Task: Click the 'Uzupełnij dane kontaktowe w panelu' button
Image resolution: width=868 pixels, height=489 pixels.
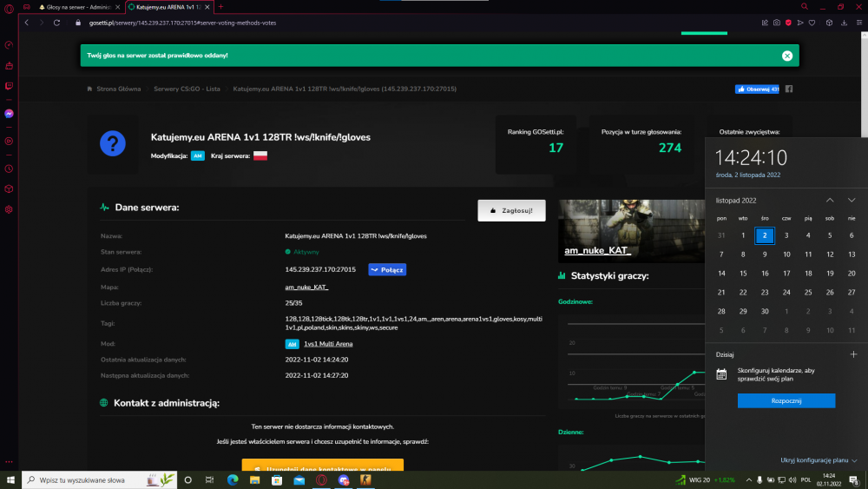Action: tap(322, 466)
